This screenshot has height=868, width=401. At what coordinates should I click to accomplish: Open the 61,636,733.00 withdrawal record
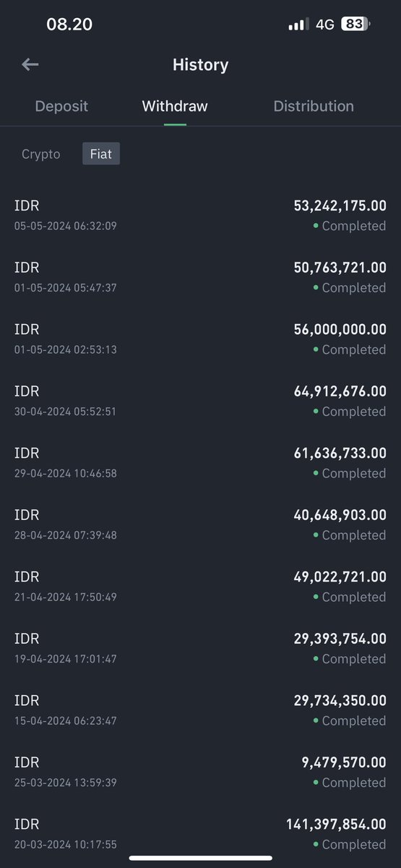pyautogui.click(x=200, y=463)
